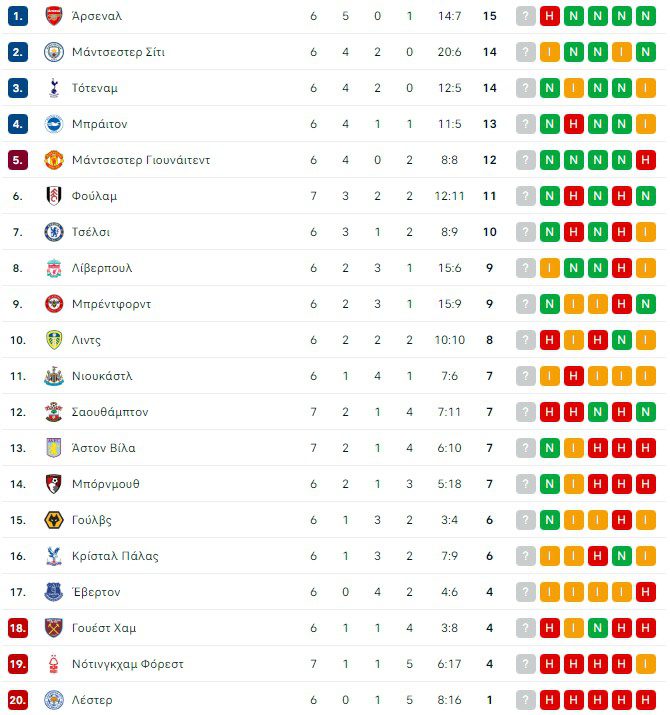This screenshot has height=715, width=670.
Task: Open the Νιούκαστλ team name link
Action: pos(102,376)
